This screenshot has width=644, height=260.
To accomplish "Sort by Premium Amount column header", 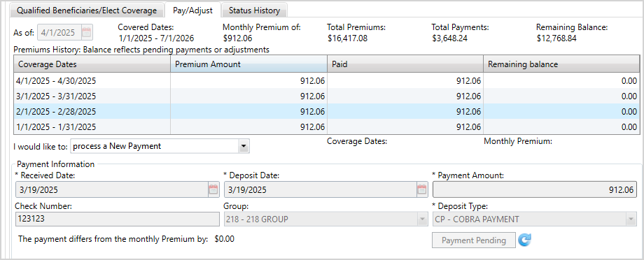I will (249, 64).
